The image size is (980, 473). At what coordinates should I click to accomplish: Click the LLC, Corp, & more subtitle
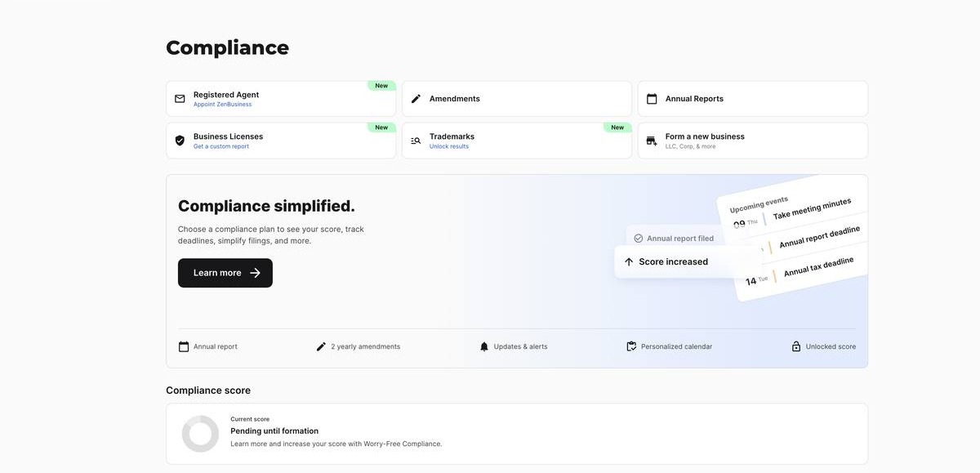[x=690, y=146]
